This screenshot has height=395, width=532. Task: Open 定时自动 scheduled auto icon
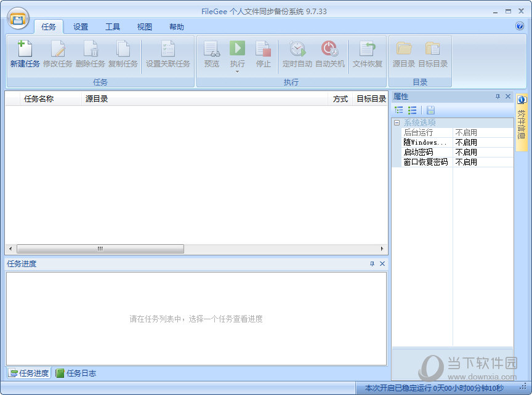tap(297, 49)
